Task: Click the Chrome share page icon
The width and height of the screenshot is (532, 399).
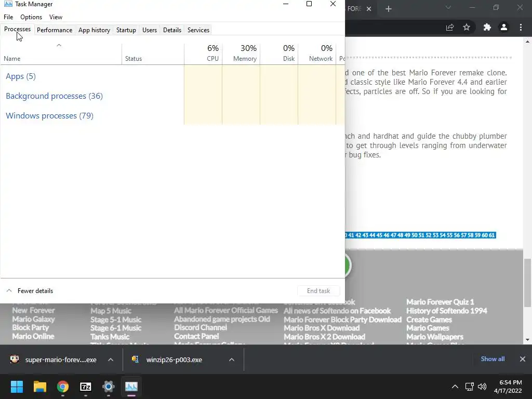Action: pos(450,27)
